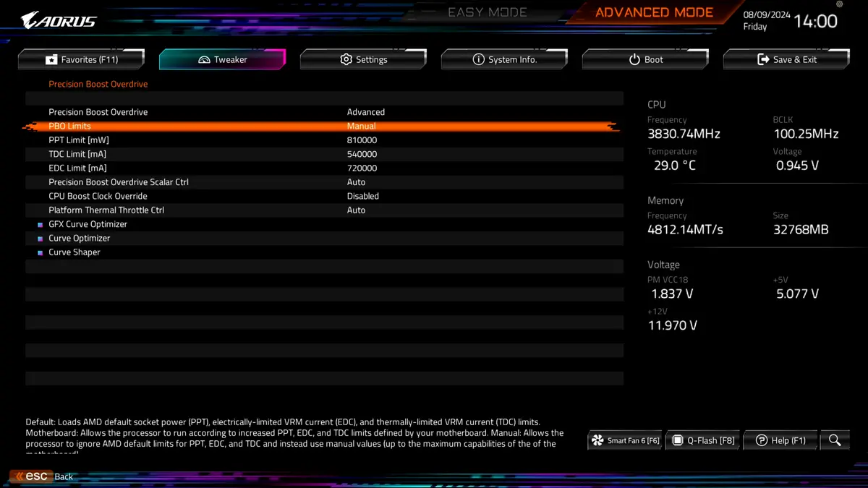Open Smart Fan 6 fan settings
The height and width of the screenshot is (488, 868).
tap(626, 440)
